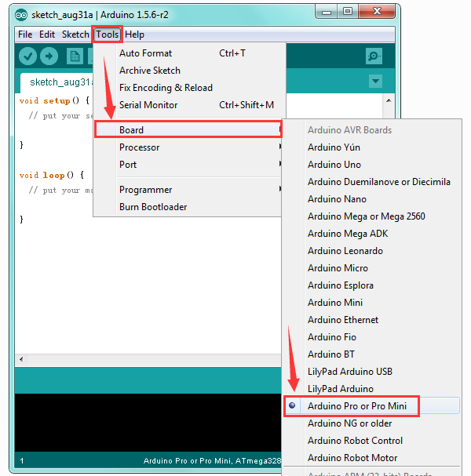Choose Arduino Ethernet board
471x476 pixels.
[x=371, y=320]
